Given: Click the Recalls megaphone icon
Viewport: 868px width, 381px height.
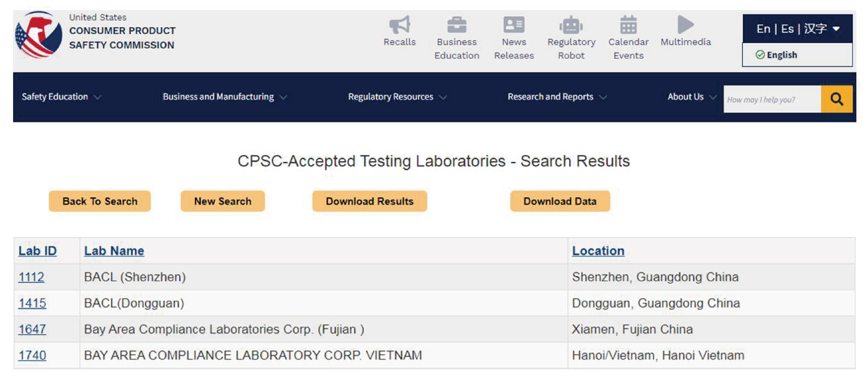Looking at the screenshot, I should tap(400, 24).
